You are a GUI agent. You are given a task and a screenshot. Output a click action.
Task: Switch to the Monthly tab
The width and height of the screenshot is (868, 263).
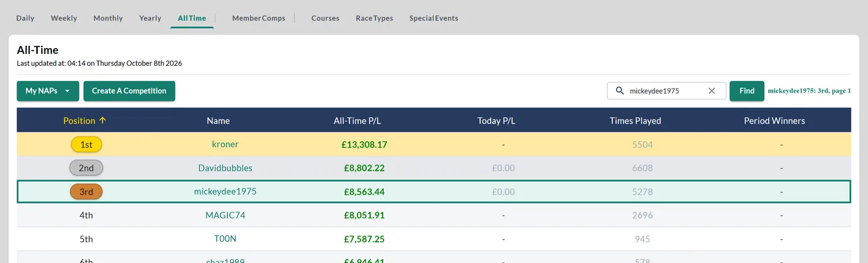(x=108, y=18)
